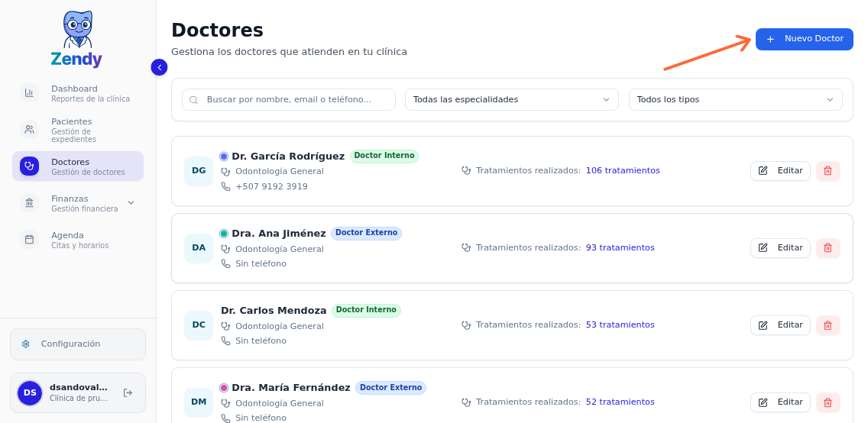868x423 pixels.
Task: Delete Dr. García Rodríguez with trash icon
Action: pyautogui.click(x=828, y=171)
